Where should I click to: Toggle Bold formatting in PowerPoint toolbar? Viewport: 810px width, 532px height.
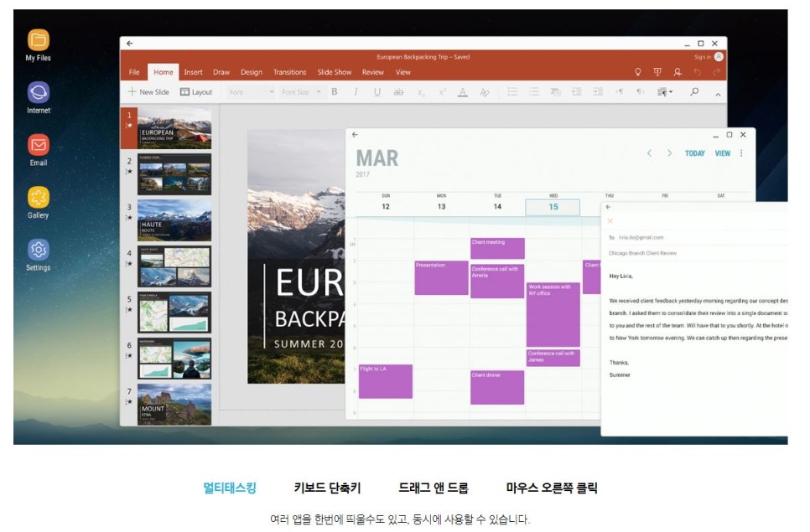coord(335,92)
